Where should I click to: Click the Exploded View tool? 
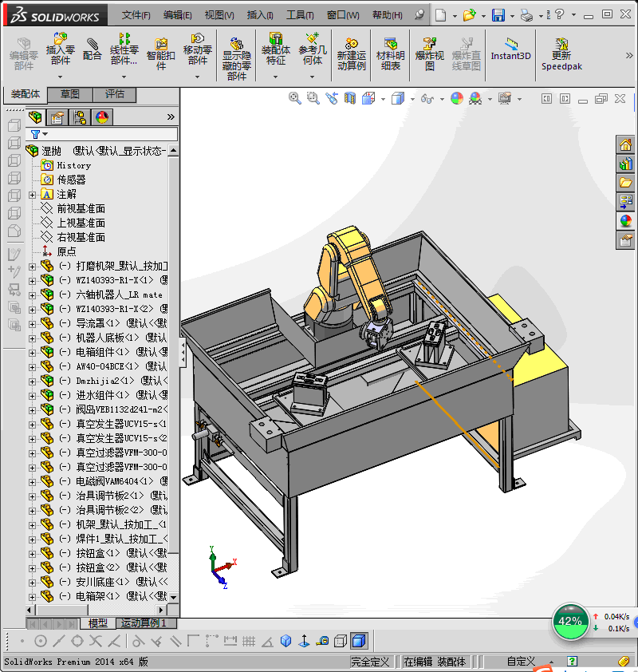point(430,55)
